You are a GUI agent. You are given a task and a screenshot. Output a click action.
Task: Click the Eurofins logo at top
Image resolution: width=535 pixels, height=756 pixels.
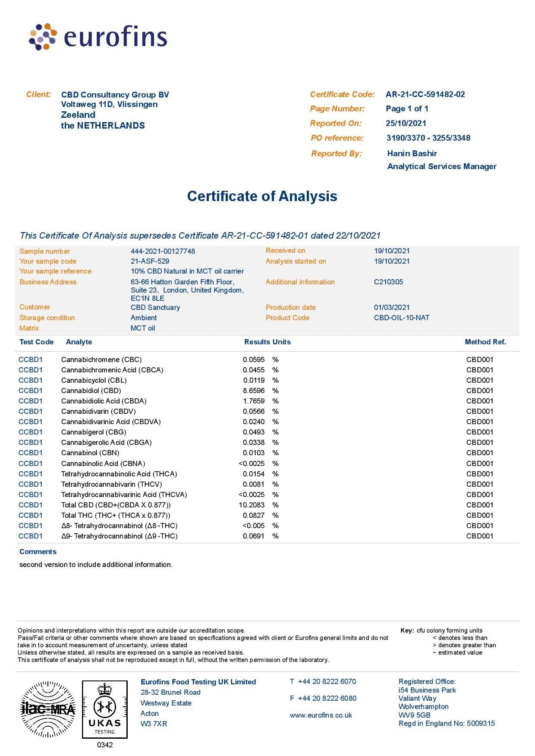coord(98,37)
